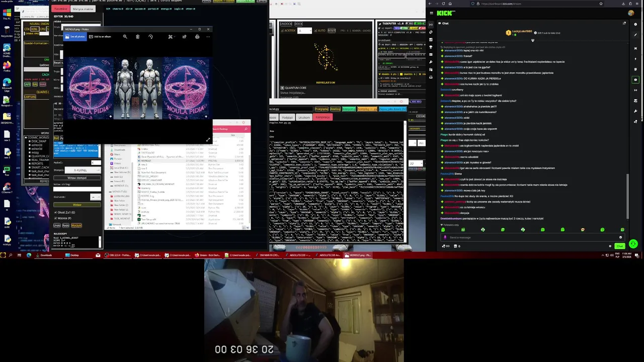Rotate the MONOLIT image in Photos

[150, 37]
